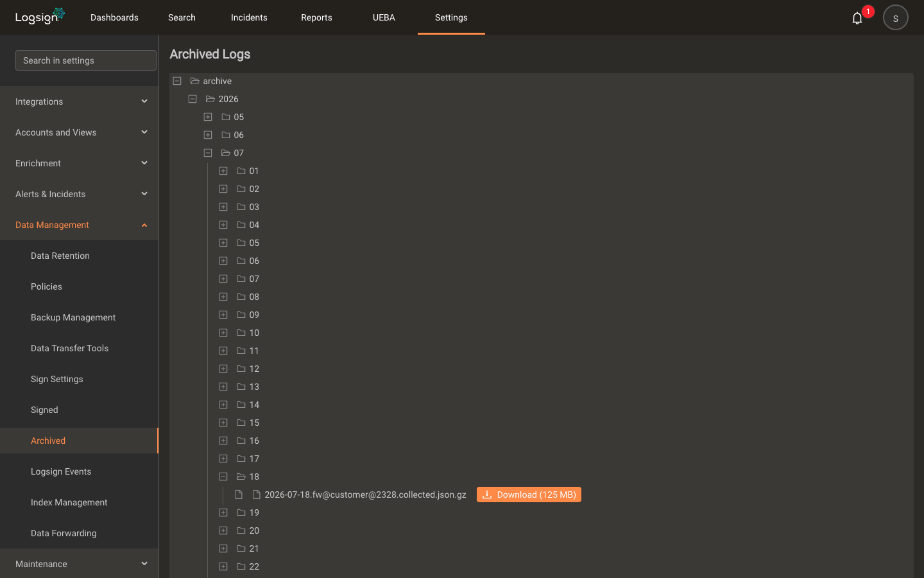This screenshot has height=578, width=924.
Task: Open Backup Management page
Action: coord(73,317)
